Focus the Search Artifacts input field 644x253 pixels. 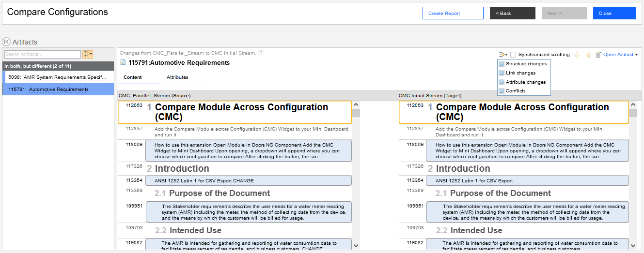click(42, 54)
